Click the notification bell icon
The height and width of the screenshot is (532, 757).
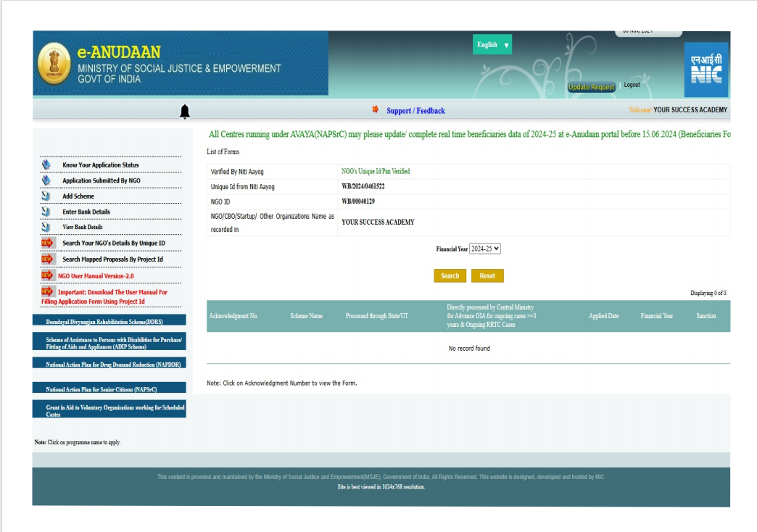click(x=185, y=111)
